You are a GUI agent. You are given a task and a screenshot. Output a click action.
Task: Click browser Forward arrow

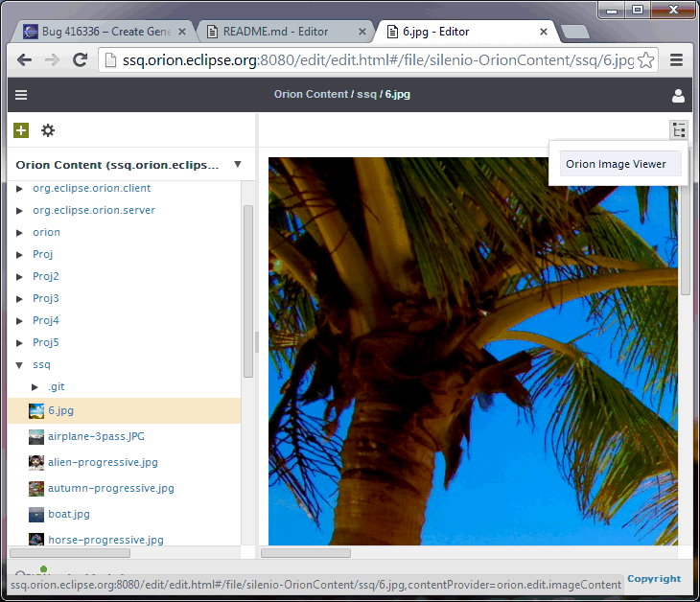52,59
